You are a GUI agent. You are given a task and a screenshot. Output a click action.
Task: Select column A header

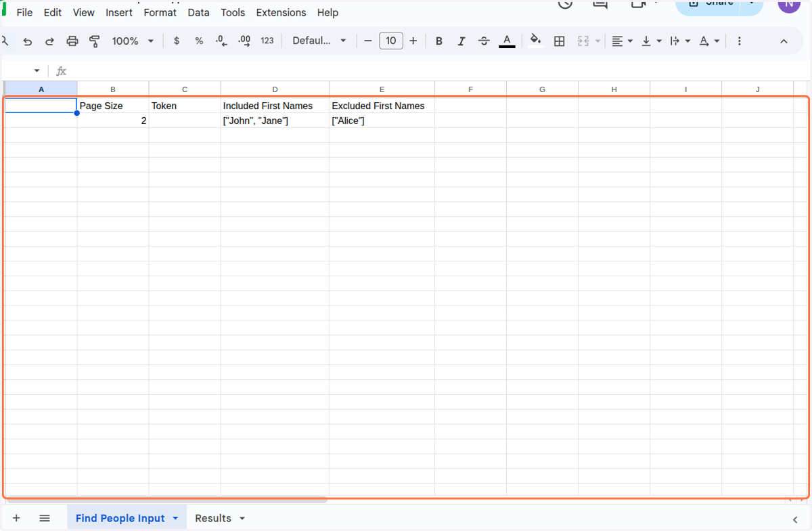click(x=41, y=89)
